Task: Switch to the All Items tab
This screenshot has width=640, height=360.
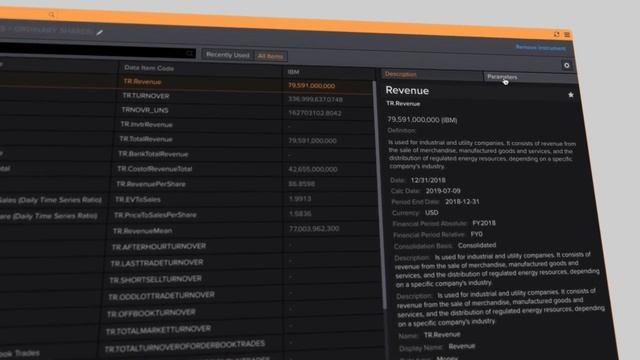Action: (270, 56)
